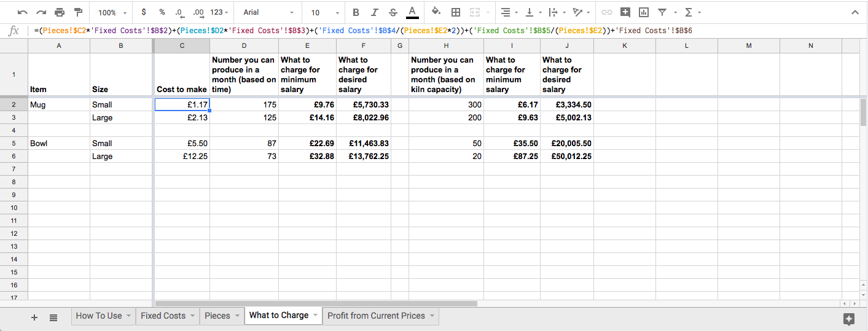
Task: Select cell with value 300
Action: pos(446,104)
